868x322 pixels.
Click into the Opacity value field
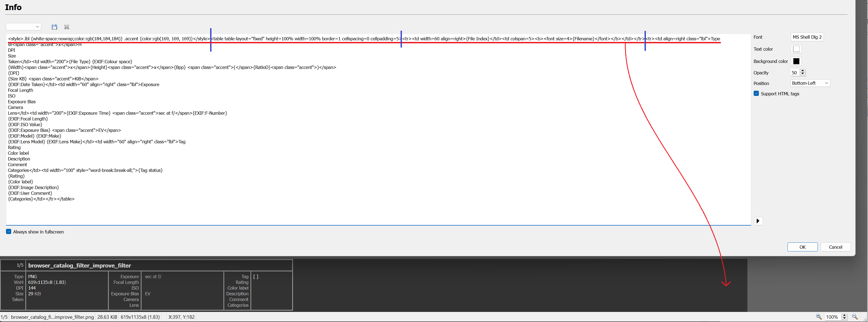(x=795, y=73)
